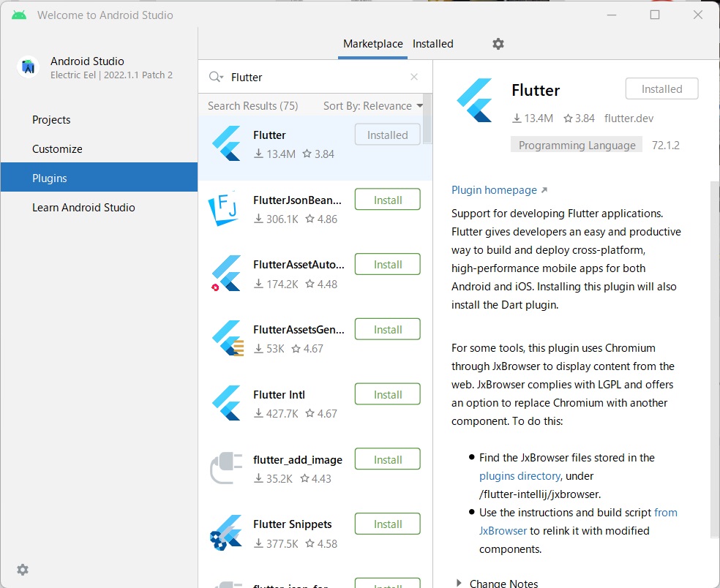Expand the Change Notes section
The height and width of the screenshot is (588, 720).
[x=503, y=582]
